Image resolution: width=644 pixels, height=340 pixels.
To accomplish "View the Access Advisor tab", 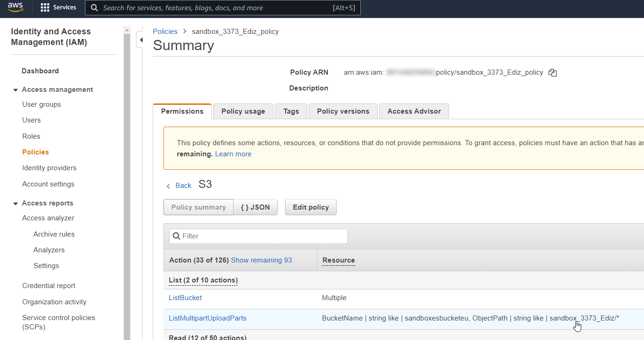I will pos(414,111).
